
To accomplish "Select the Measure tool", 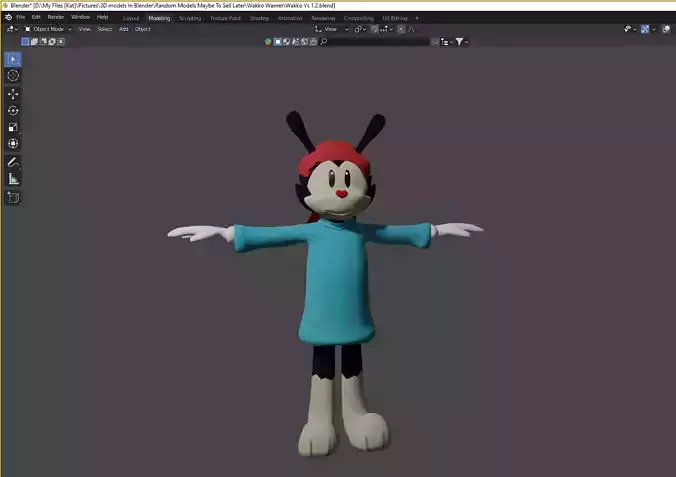I will pyautogui.click(x=13, y=179).
